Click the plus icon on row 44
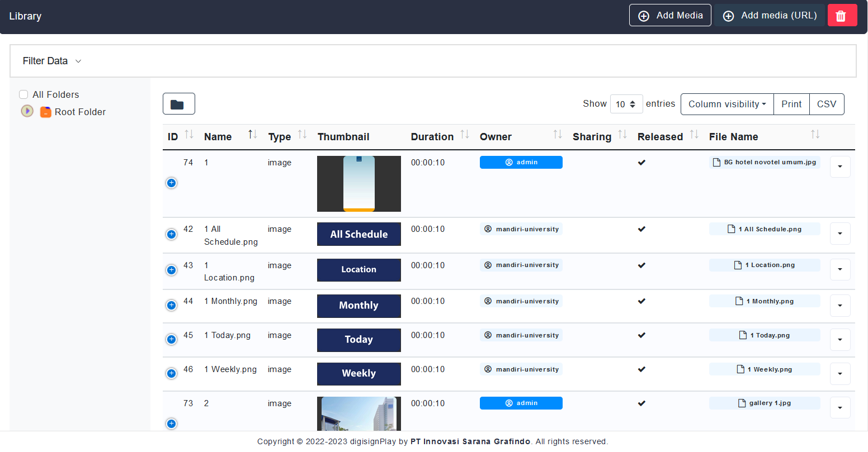The width and height of the screenshot is (868, 452). [x=172, y=305]
